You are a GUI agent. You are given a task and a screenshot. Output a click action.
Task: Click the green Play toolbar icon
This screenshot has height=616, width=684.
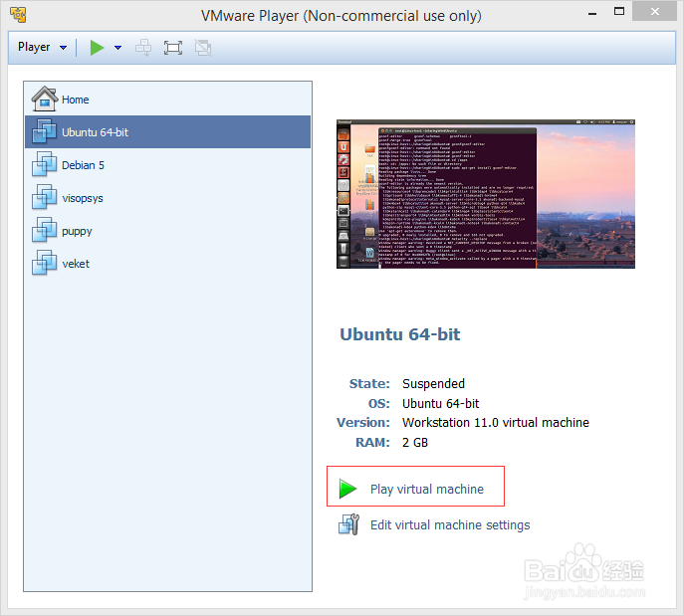click(x=97, y=48)
